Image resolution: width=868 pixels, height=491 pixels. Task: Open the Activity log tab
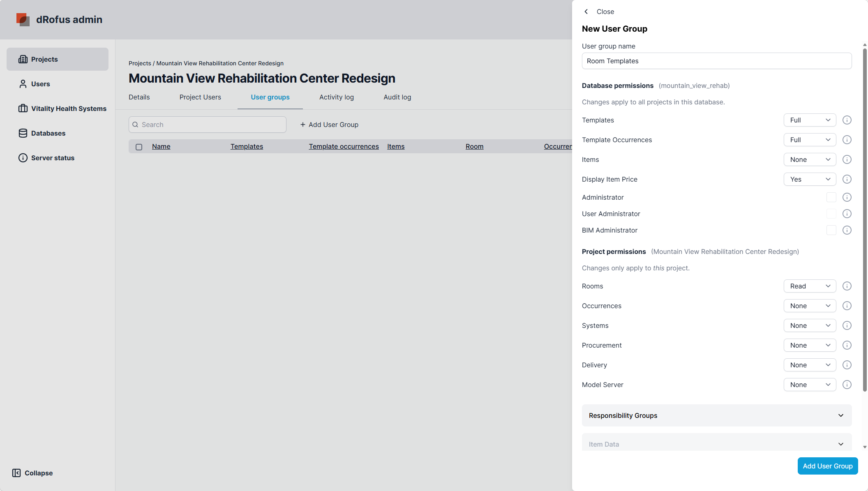(336, 97)
